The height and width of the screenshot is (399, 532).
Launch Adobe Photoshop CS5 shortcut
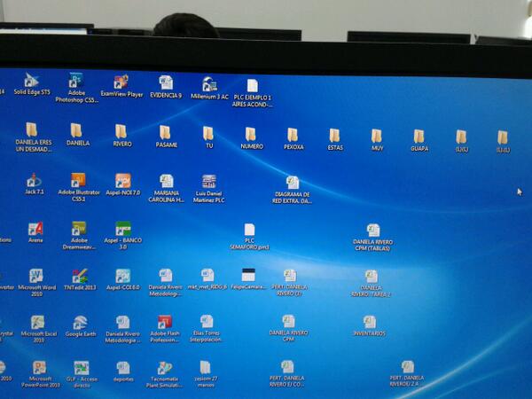coord(76,88)
